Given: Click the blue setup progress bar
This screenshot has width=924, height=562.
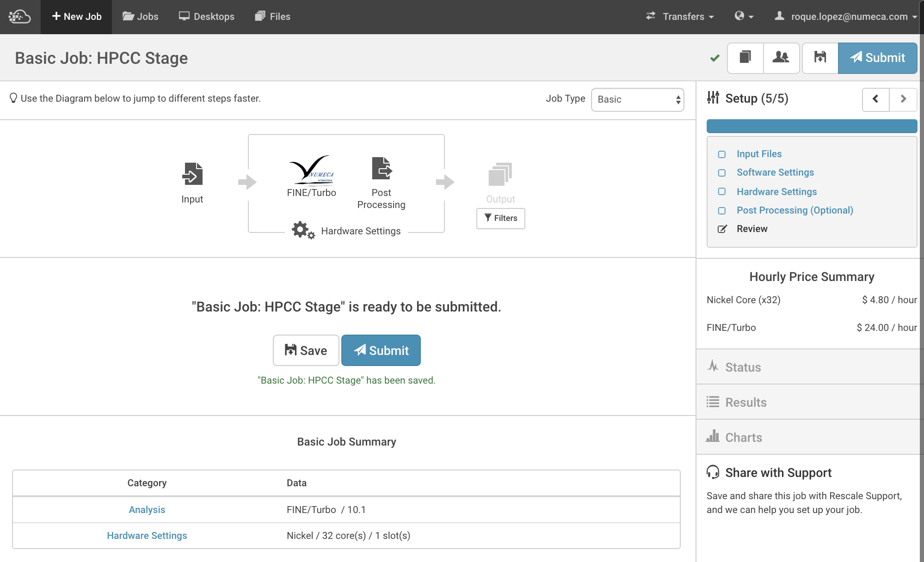Looking at the screenshot, I should click(812, 126).
